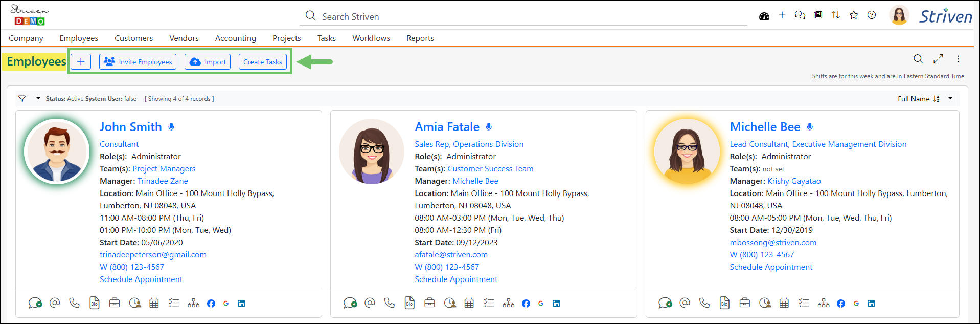Open Google icon on John Smith's card

226,304
